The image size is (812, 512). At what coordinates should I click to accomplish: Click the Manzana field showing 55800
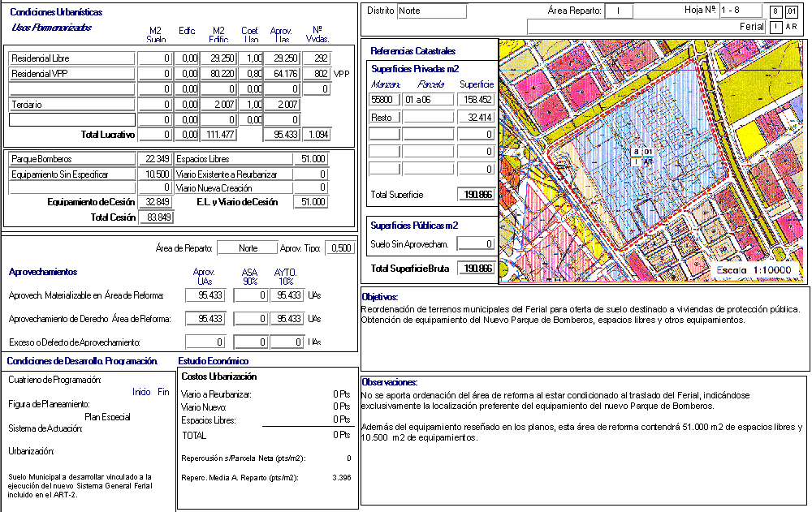[384, 100]
